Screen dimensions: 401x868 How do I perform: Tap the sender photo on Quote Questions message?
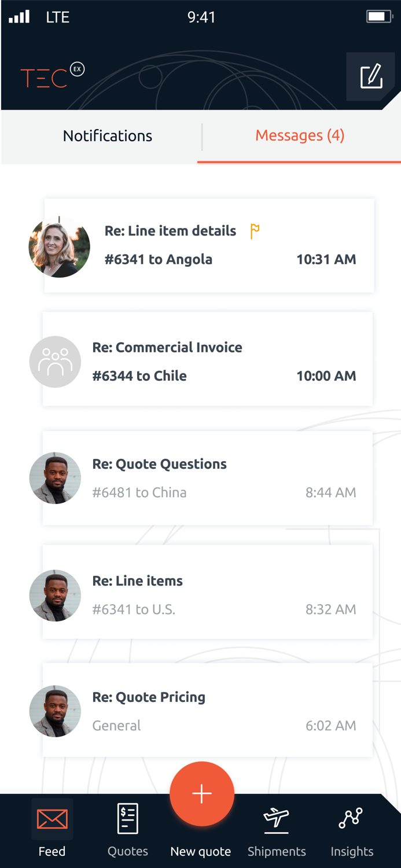[x=55, y=478]
